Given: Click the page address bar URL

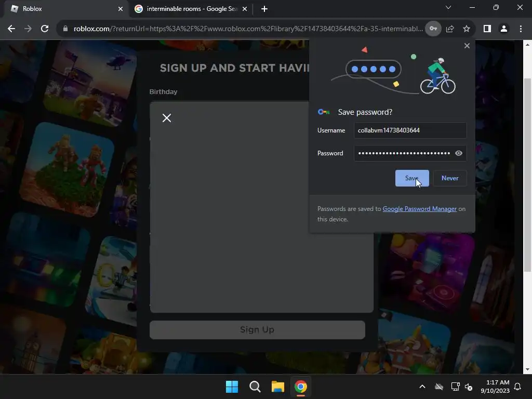Looking at the screenshot, I should (x=248, y=29).
